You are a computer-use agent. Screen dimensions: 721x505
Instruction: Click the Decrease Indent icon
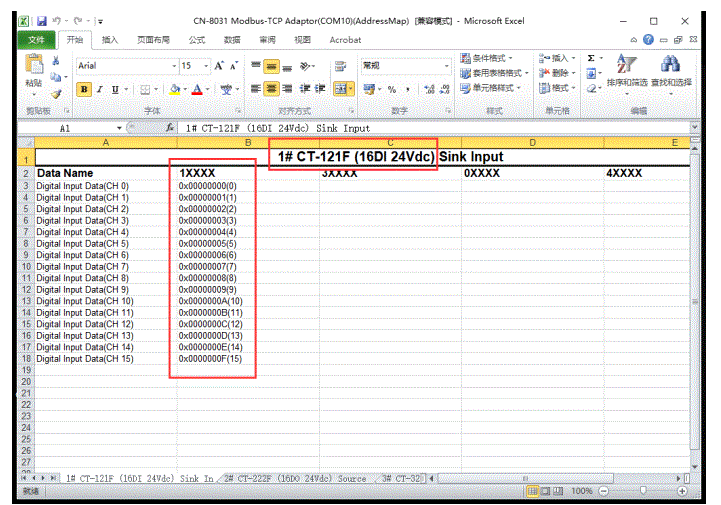304,88
